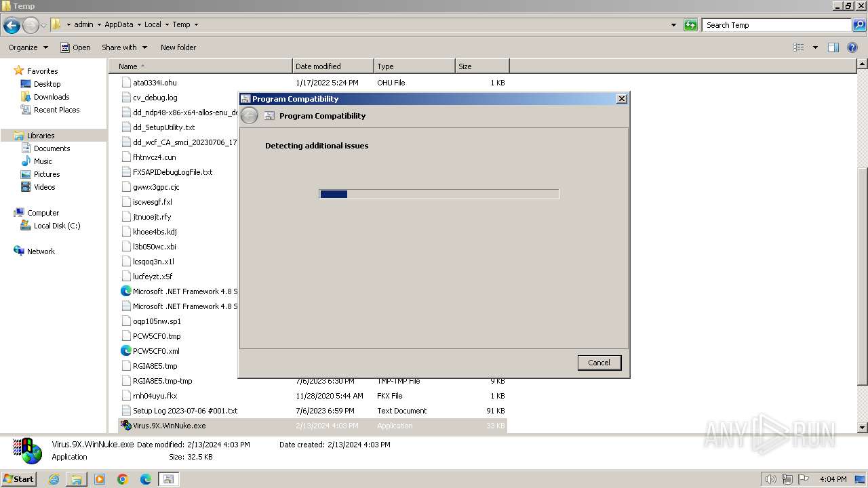Click the Local breadcrumb segment
This screenshot has height=488, width=868.
(153, 24)
